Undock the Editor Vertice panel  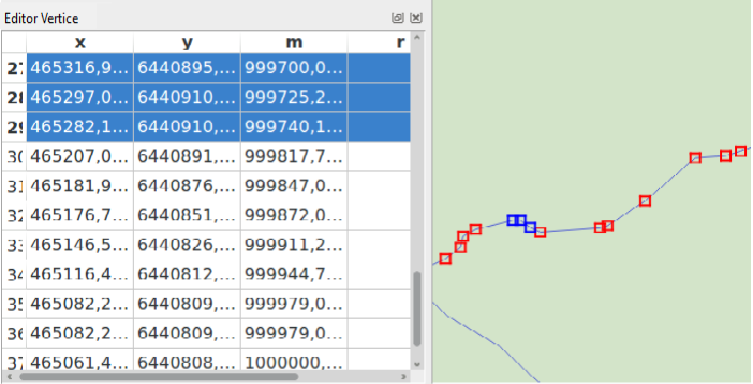[397, 18]
